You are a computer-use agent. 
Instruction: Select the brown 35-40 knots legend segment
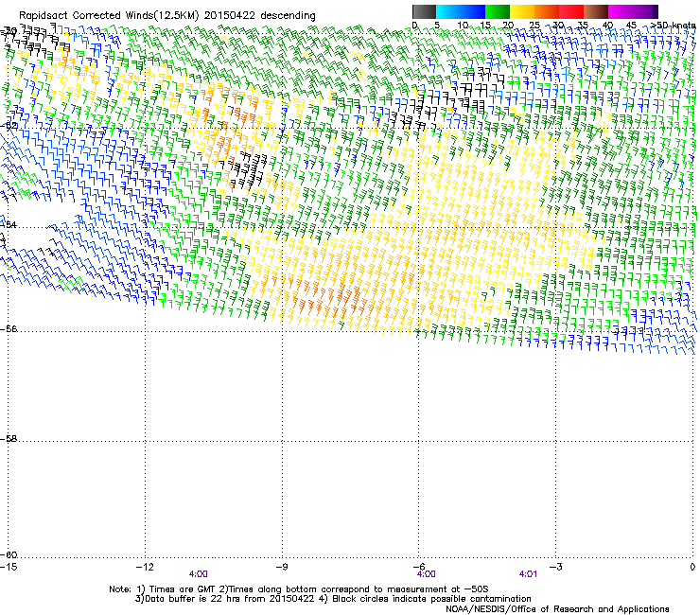(596, 11)
